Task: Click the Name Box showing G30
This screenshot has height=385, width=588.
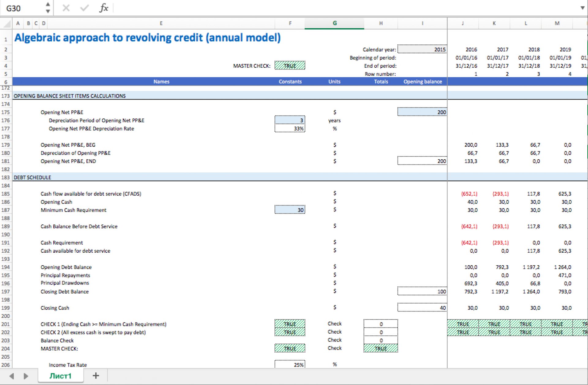Action: [x=23, y=8]
